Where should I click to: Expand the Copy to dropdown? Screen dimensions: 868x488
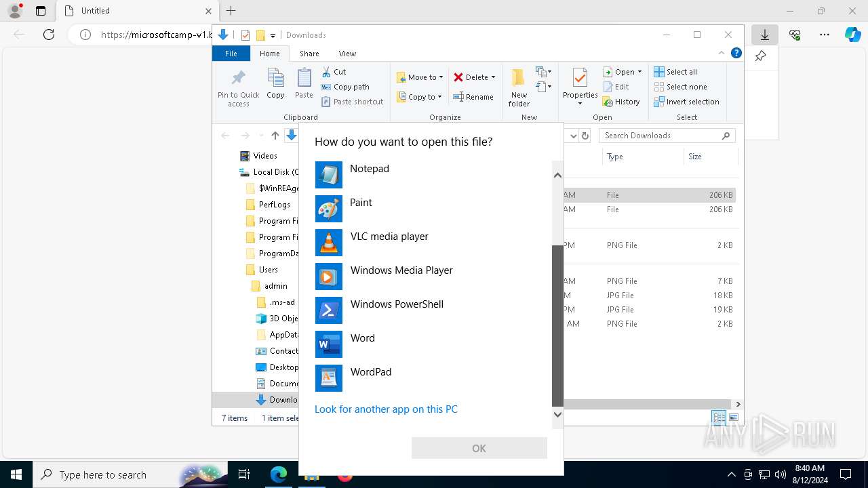(x=439, y=97)
